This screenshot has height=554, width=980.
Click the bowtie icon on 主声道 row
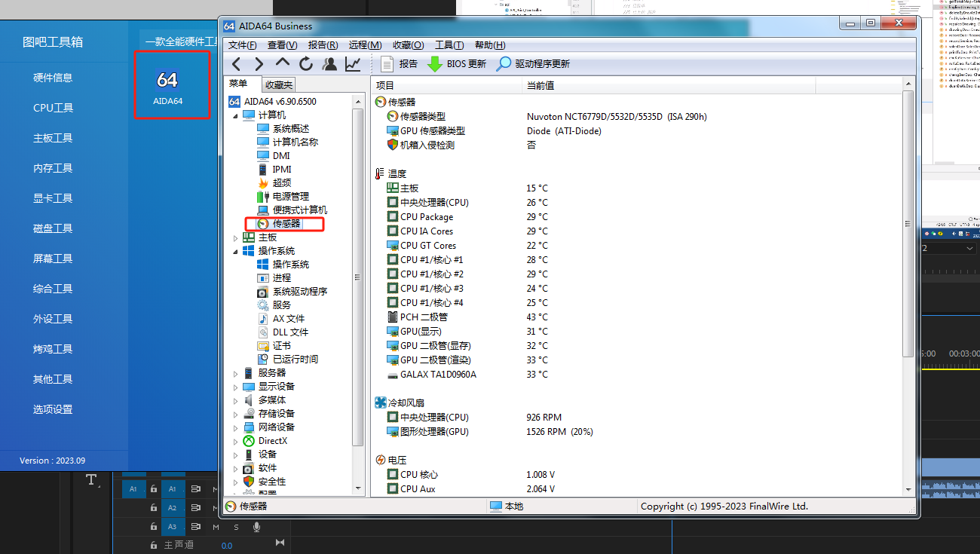[x=280, y=542]
